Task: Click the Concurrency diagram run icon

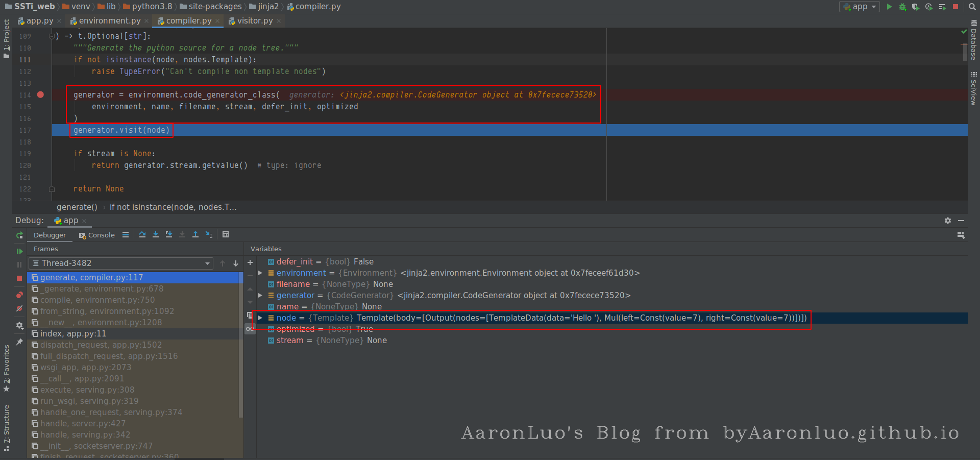Action: click(942, 7)
